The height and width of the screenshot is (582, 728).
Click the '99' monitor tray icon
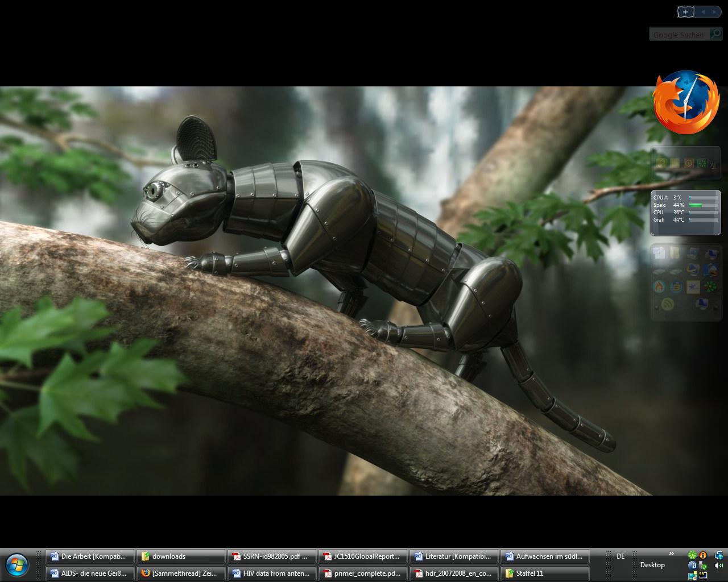click(703, 576)
